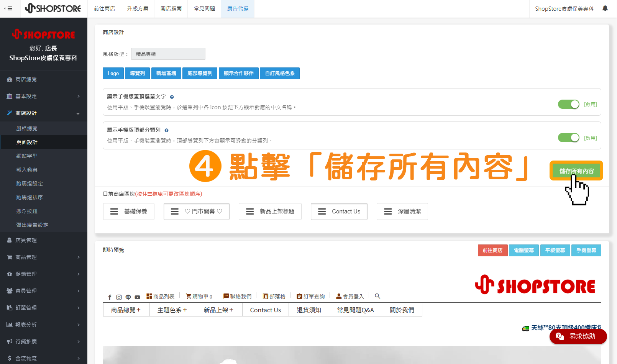The image size is (617, 364).
Task: Expand the 商品管理 sidebar menu
Action: [x=44, y=257]
